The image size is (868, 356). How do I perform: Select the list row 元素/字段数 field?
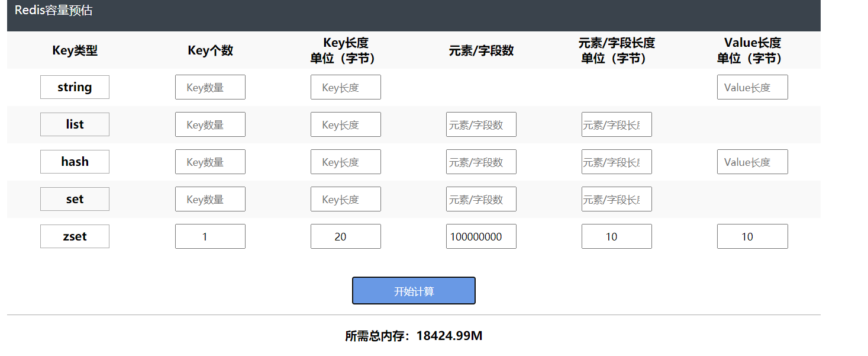pos(481,124)
